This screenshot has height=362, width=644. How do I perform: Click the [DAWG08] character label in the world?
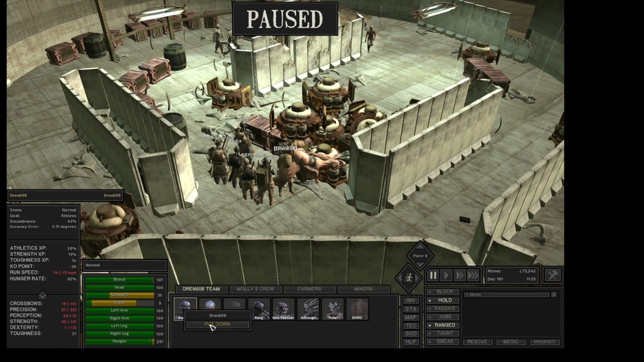tap(285, 148)
